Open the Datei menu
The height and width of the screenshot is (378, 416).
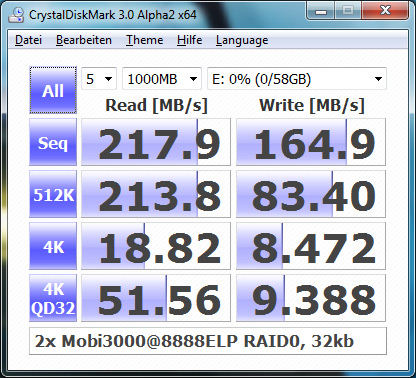(28, 40)
